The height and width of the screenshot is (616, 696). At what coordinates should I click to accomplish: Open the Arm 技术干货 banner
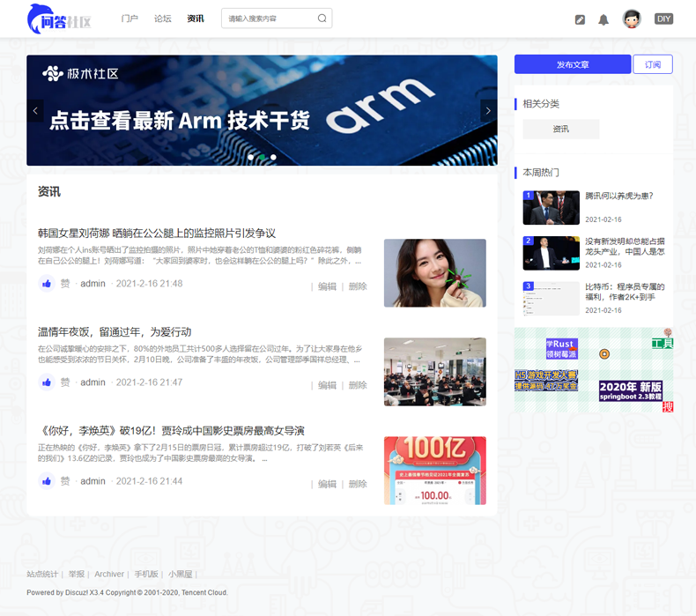[x=262, y=110]
